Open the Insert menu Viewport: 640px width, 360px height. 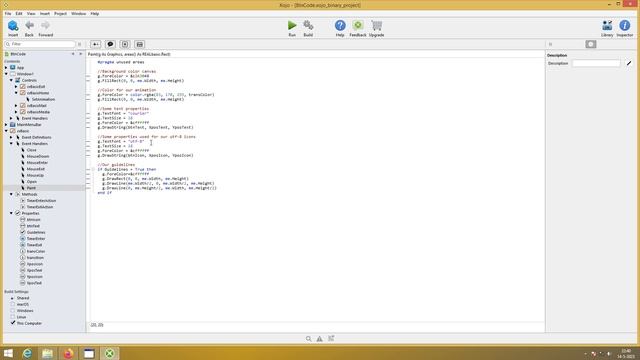(x=45, y=13)
